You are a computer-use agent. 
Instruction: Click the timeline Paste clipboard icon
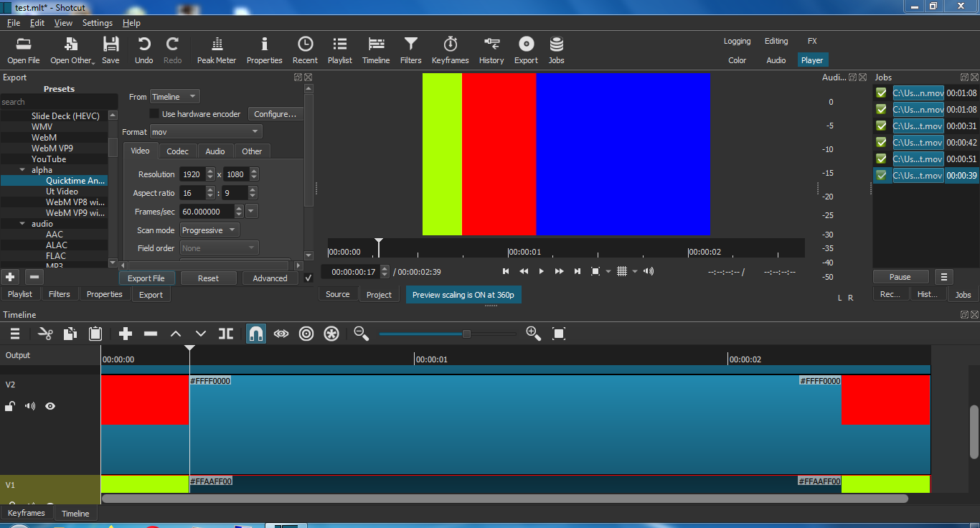coord(95,334)
